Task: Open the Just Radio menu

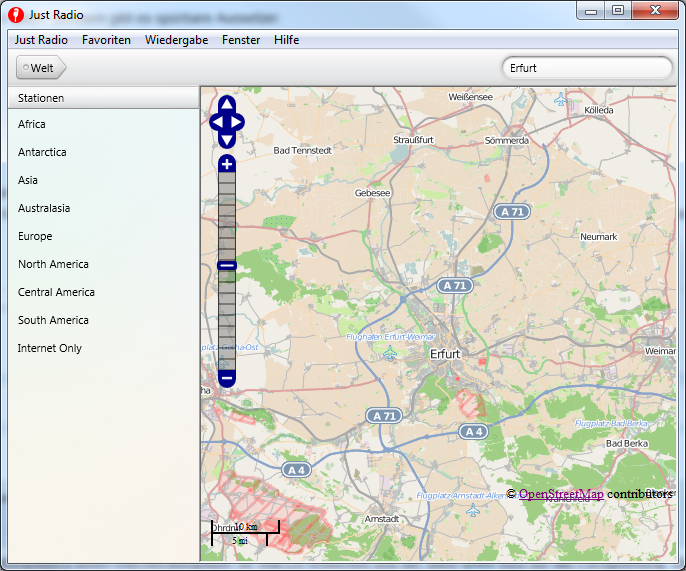Action: tap(41, 40)
